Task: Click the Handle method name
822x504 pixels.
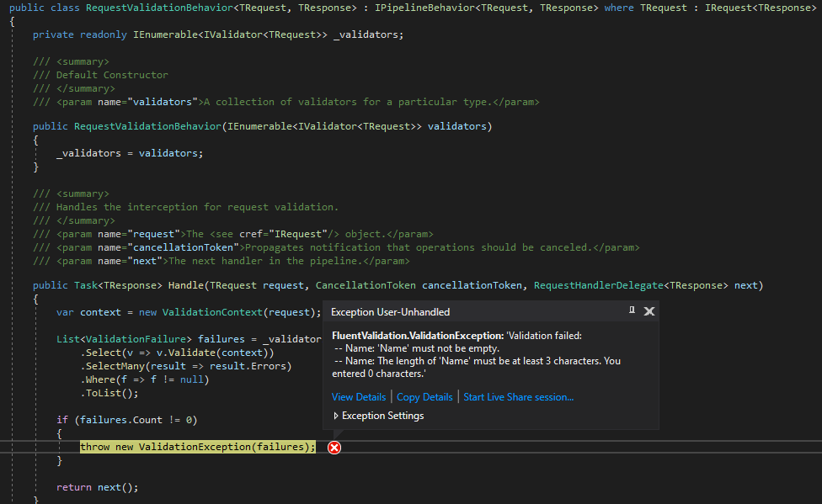Action: click(x=185, y=285)
